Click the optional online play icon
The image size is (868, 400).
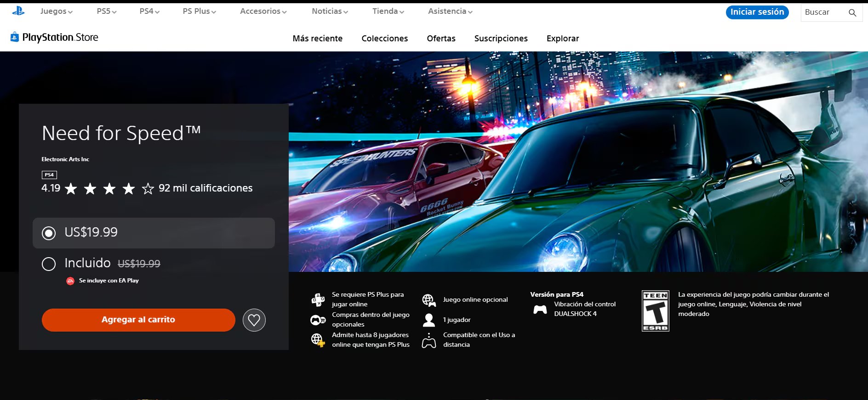click(x=429, y=300)
